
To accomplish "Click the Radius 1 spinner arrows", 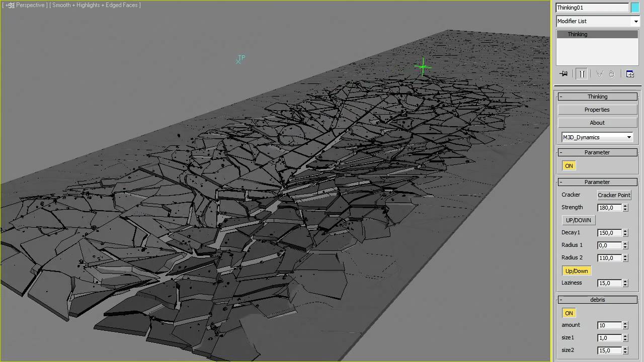I will pos(625,245).
